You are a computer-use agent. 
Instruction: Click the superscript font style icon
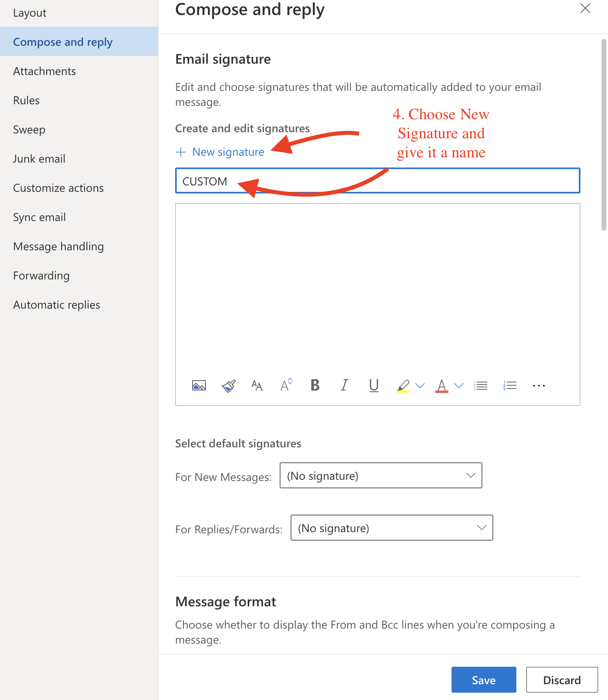coord(286,385)
